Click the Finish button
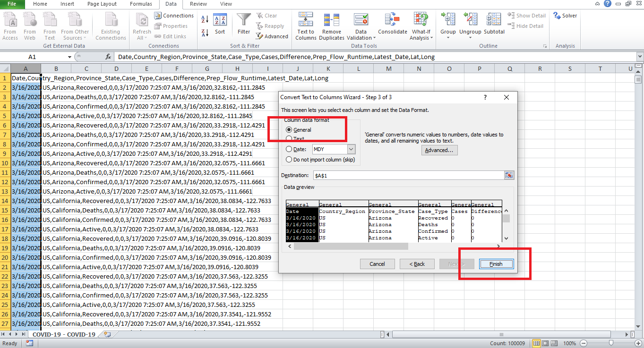Viewport: 644px width, 348px height. tap(496, 264)
